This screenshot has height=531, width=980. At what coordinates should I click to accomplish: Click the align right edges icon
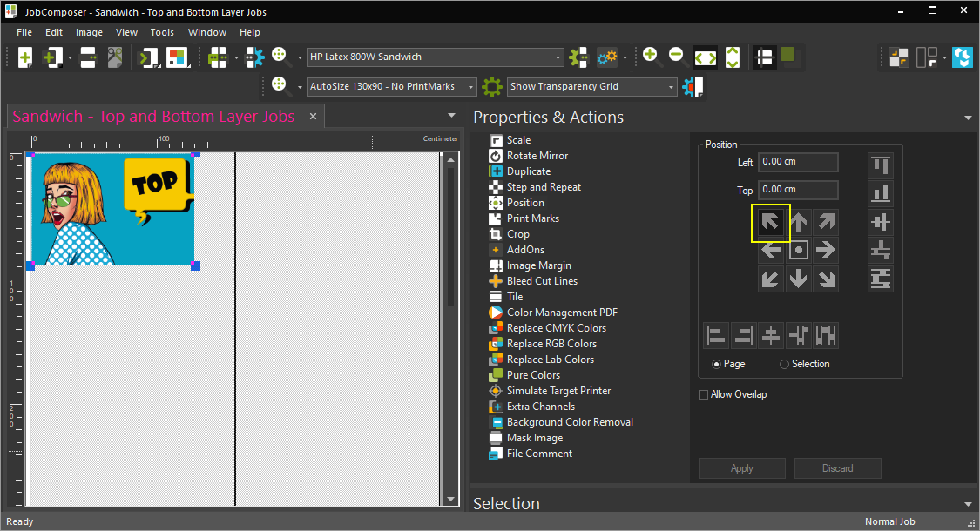(743, 335)
